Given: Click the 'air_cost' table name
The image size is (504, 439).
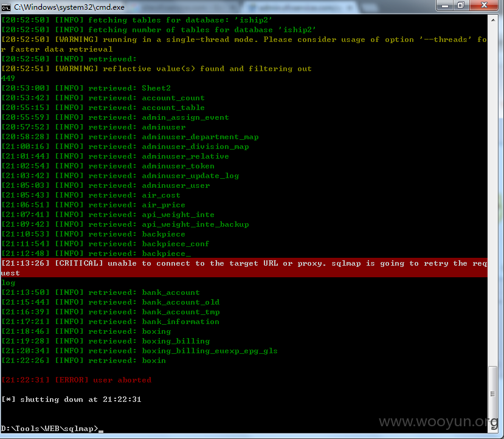Looking at the screenshot, I should [x=161, y=195].
